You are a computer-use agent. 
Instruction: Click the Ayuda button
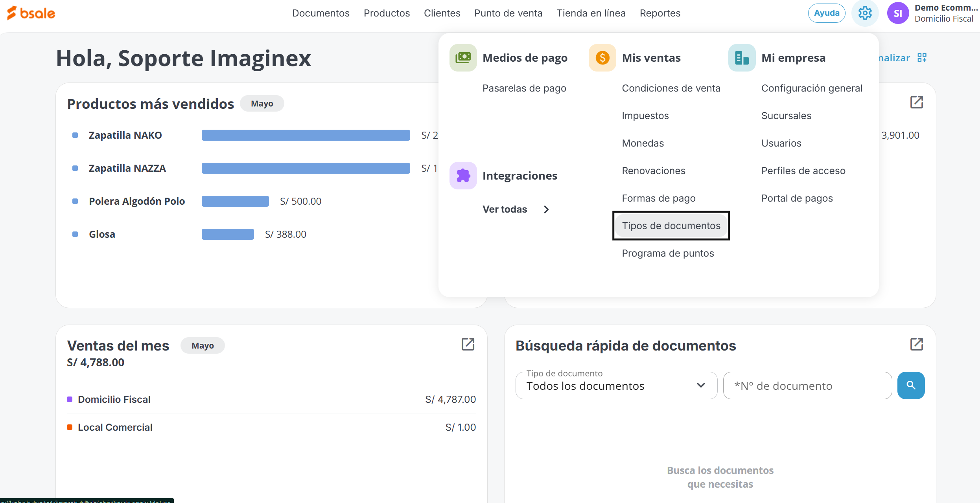pos(826,13)
